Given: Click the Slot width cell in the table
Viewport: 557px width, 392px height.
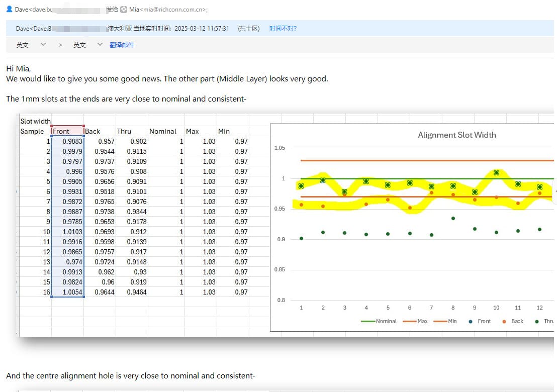Looking at the screenshot, I should pos(35,121).
